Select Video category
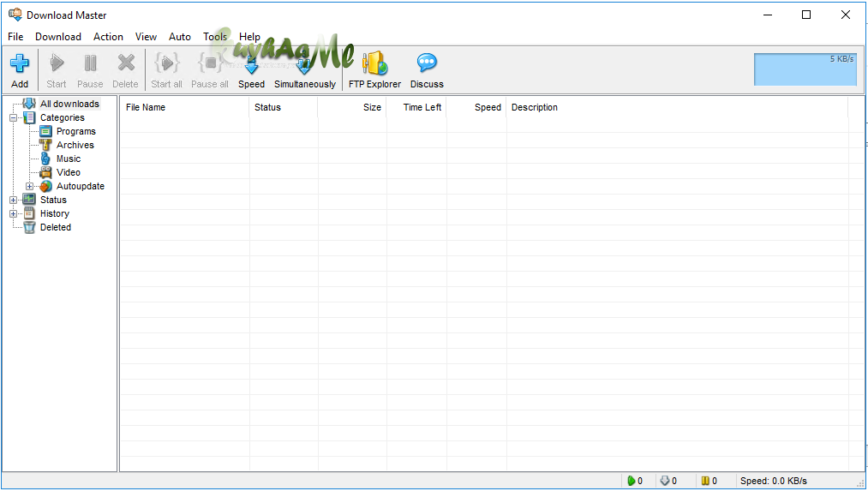This screenshot has width=868, height=491. 68,172
